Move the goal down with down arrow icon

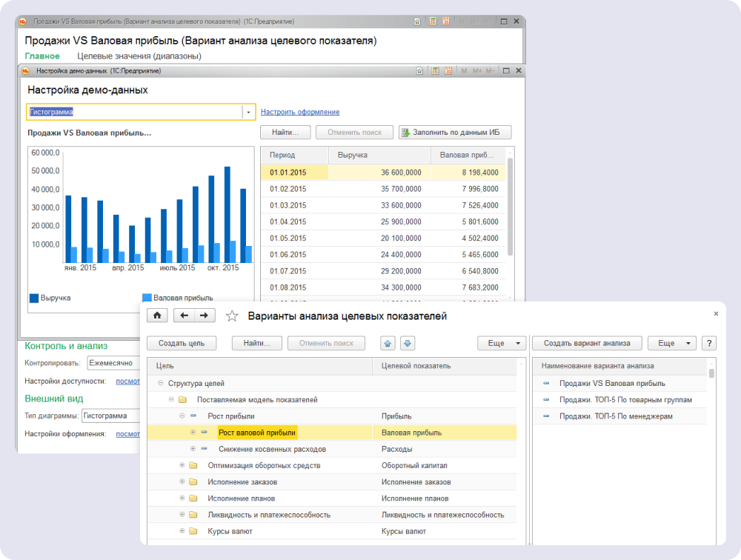(407, 343)
